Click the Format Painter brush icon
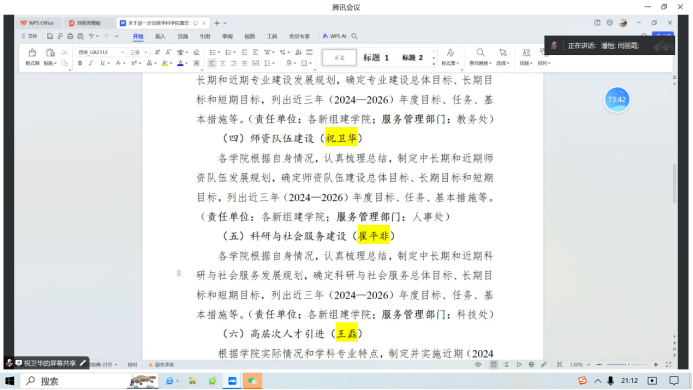 [x=32, y=53]
